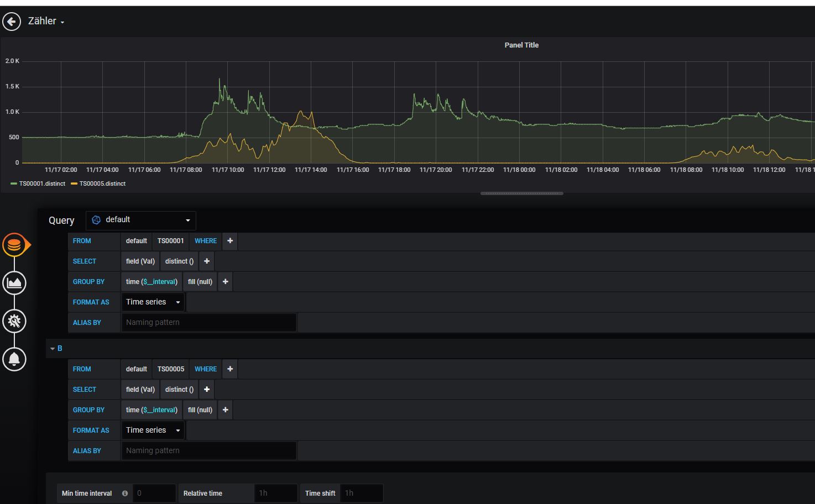Image resolution: width=815 pixels, height=504 pixels.
Task: Click the 11/17 12:00 axis label
Action: click(x=269, y=170)
